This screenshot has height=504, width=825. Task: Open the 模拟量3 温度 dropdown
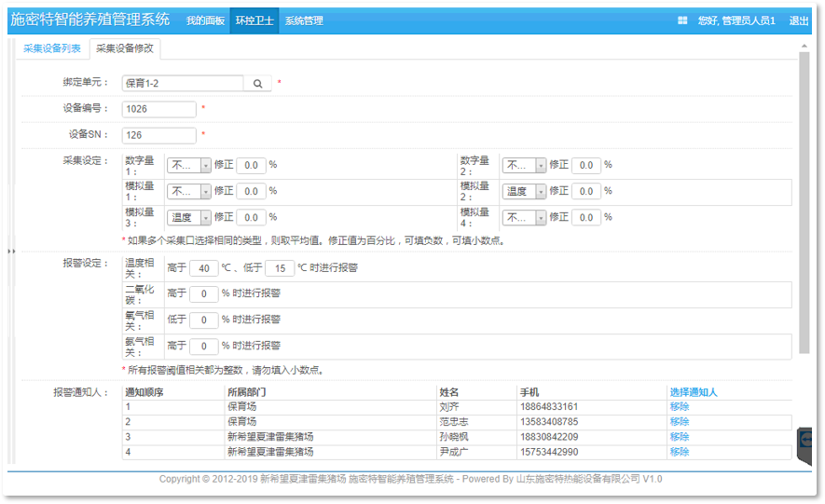pyautogui.click(x=189, y=217)
